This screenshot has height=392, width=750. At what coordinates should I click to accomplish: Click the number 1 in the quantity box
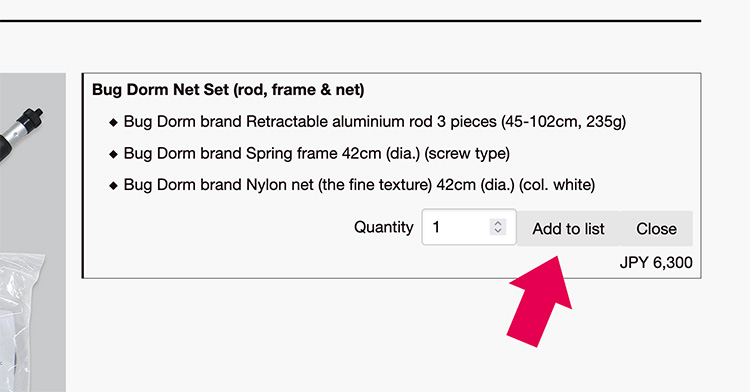[x=436, y=227]
